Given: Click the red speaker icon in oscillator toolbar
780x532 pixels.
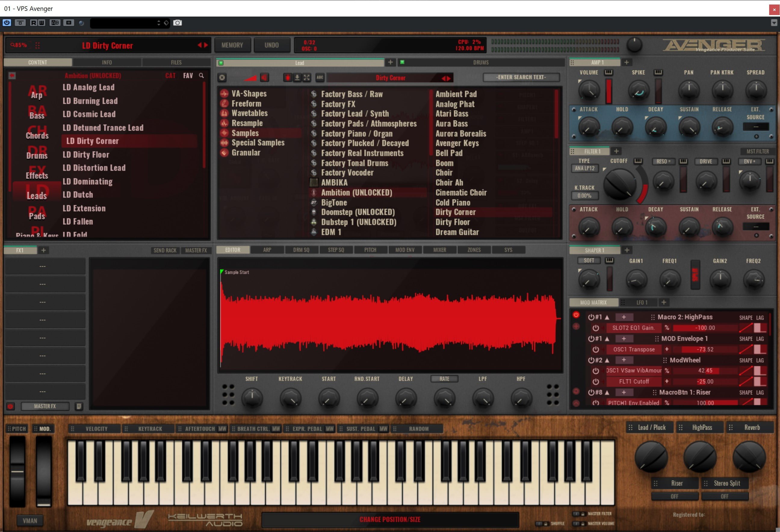Looking at the screenshot, I should click(x=265, y=78).
